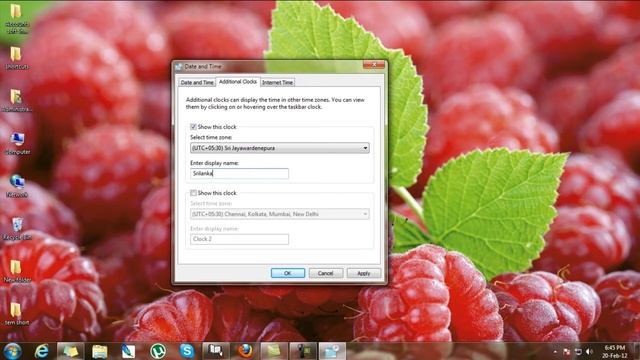
Task: Open the sticky notes icon next to Firefox
Action: (274, 351)
